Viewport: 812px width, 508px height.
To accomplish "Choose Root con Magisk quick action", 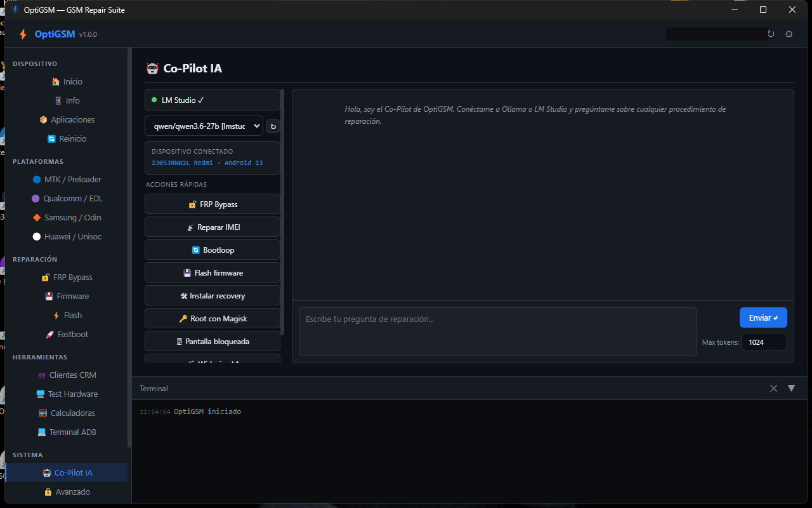I will (212, 319).
